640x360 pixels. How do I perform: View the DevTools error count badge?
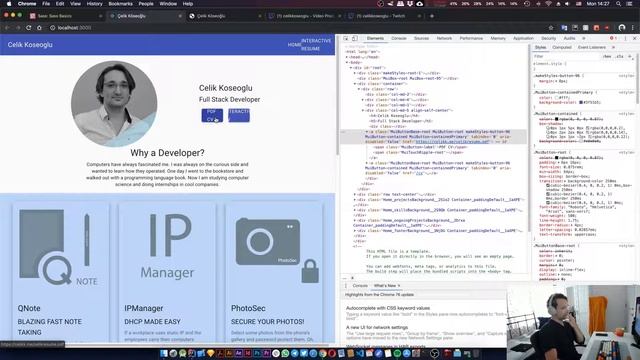613,38
